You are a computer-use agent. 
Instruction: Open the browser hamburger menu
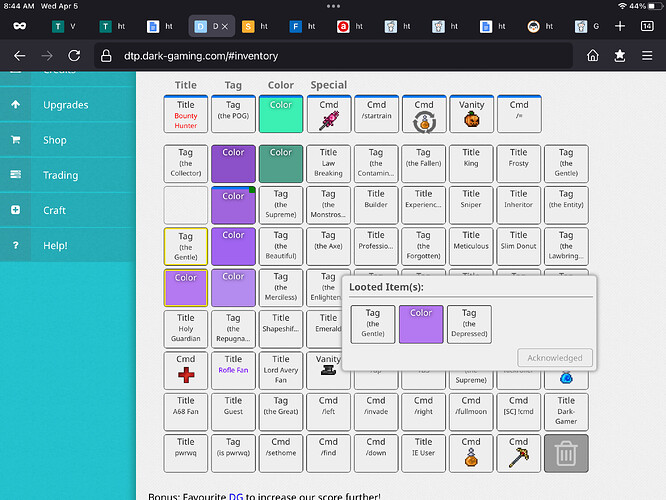[647, 56]
